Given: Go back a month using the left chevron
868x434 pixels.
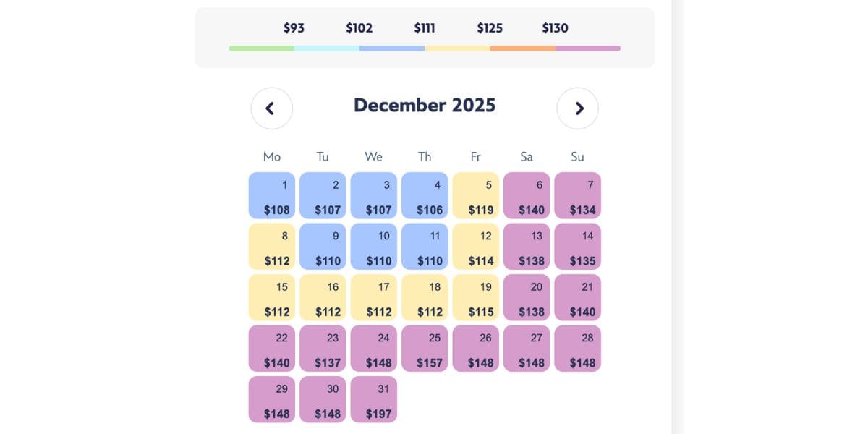Looking at the screenshot, I should pos(271,108).
